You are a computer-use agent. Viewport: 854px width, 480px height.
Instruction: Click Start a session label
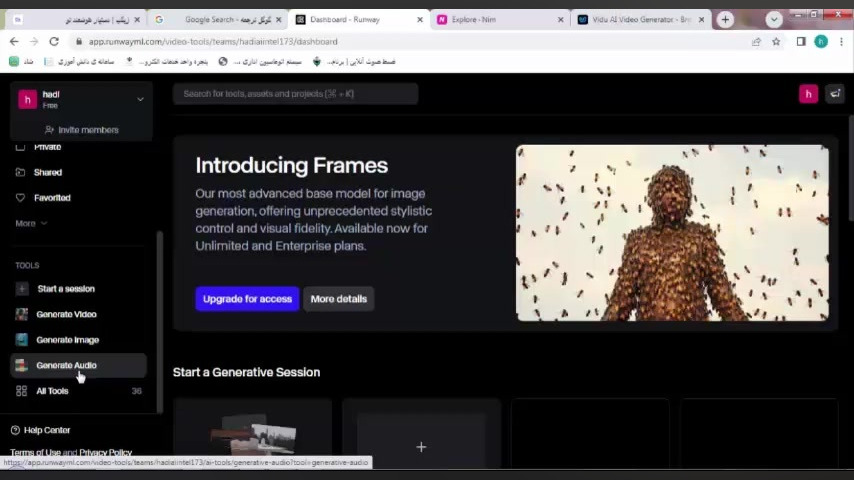[66, 289]
